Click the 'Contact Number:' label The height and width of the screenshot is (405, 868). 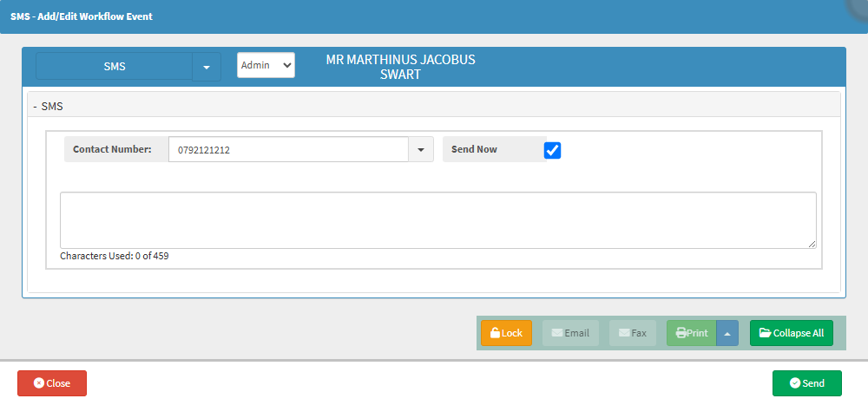pyautogui.click(x=112, y=149)
